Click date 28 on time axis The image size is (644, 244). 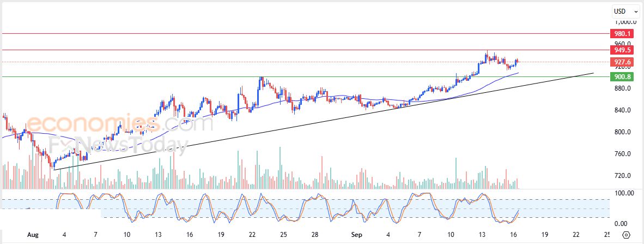coord(315,235)
